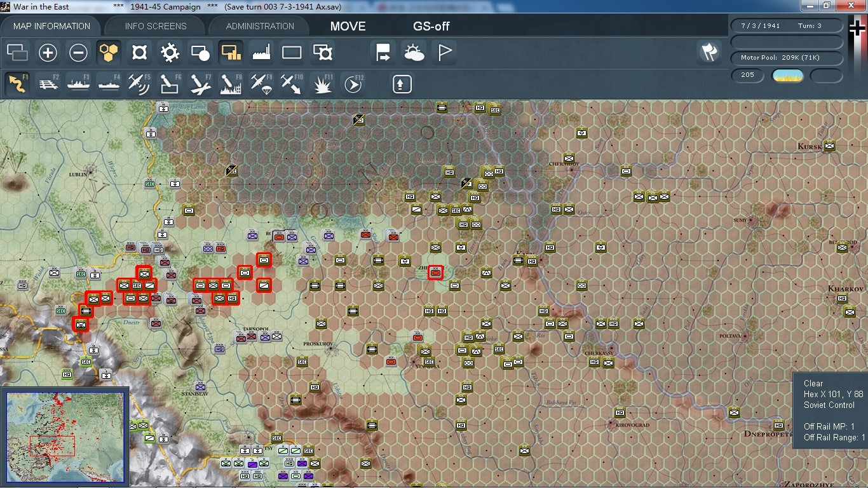Click the Poltava city label

[731, 335]
